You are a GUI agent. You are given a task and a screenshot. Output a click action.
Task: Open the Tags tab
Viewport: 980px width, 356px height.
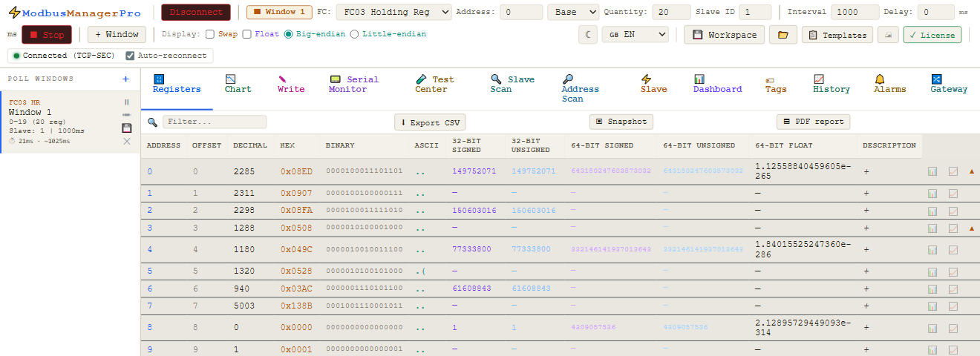click(x=776, y=84)
